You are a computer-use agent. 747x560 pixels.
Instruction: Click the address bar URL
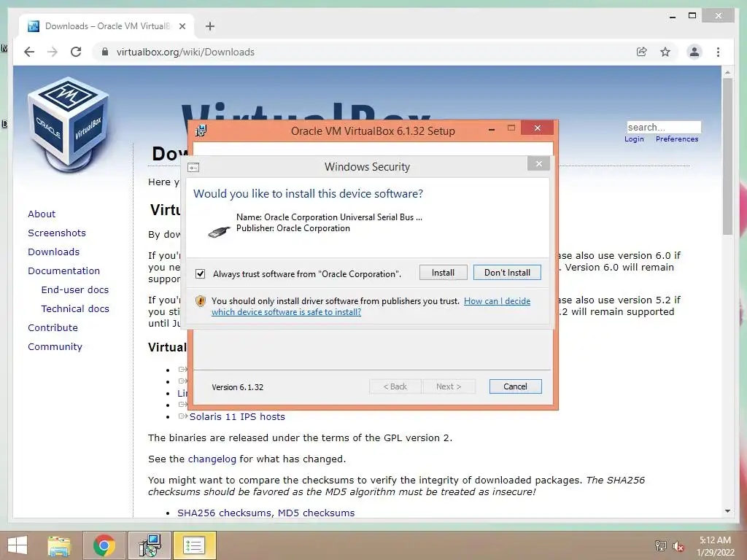pyautogui.click(x=185, y=52)
